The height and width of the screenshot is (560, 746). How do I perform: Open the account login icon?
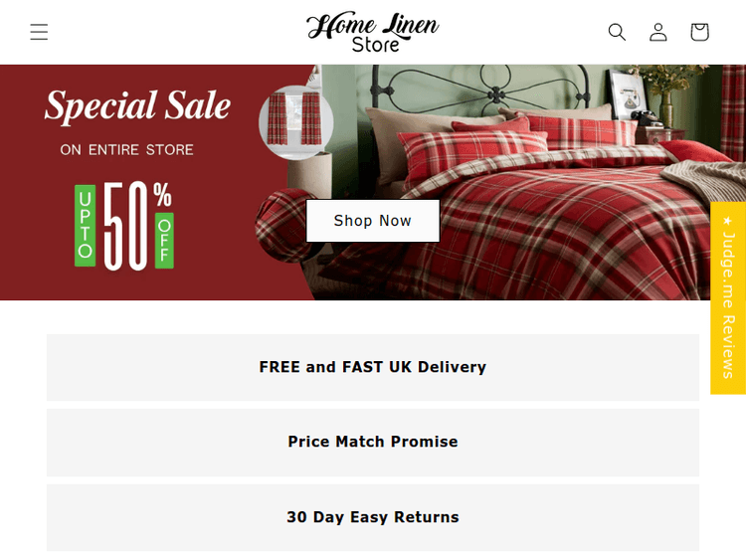[x=658, y=32]
